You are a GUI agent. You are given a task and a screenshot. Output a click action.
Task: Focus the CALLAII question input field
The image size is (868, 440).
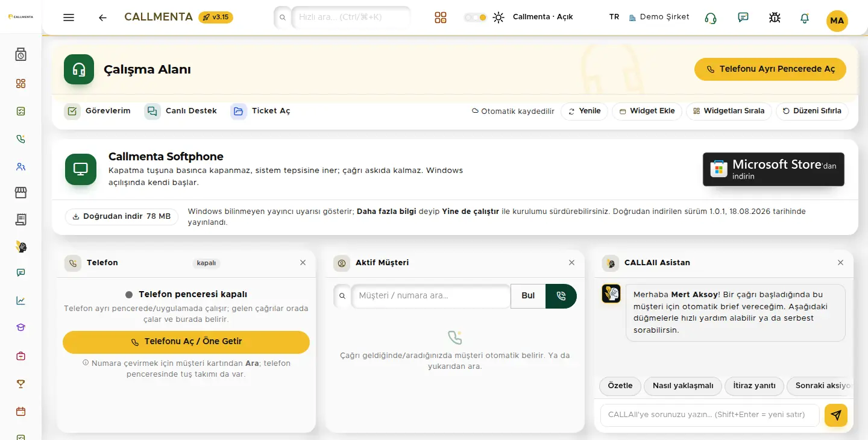(x=710, y=415)
